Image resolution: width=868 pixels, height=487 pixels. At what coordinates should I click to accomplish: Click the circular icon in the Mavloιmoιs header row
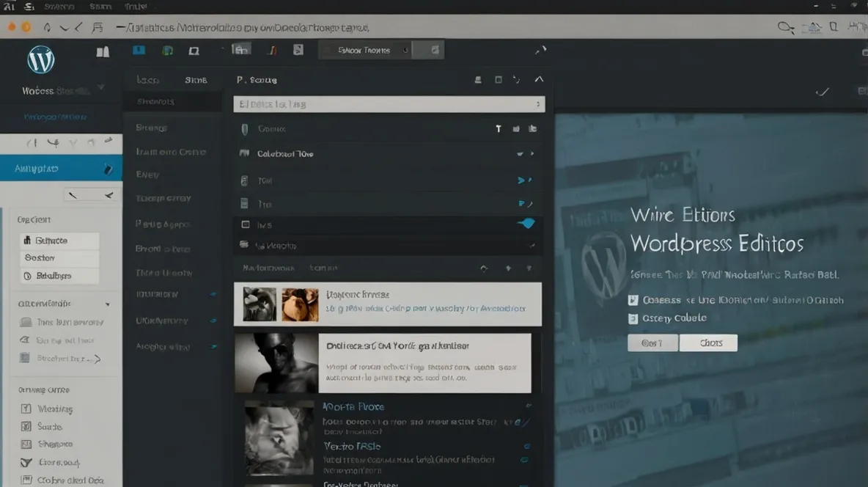[484, 268]
